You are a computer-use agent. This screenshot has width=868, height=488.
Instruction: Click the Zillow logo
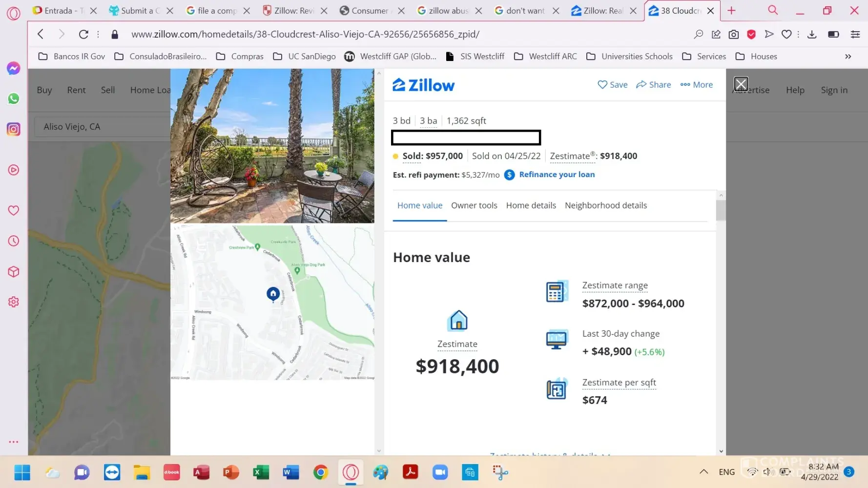[424, 85]
